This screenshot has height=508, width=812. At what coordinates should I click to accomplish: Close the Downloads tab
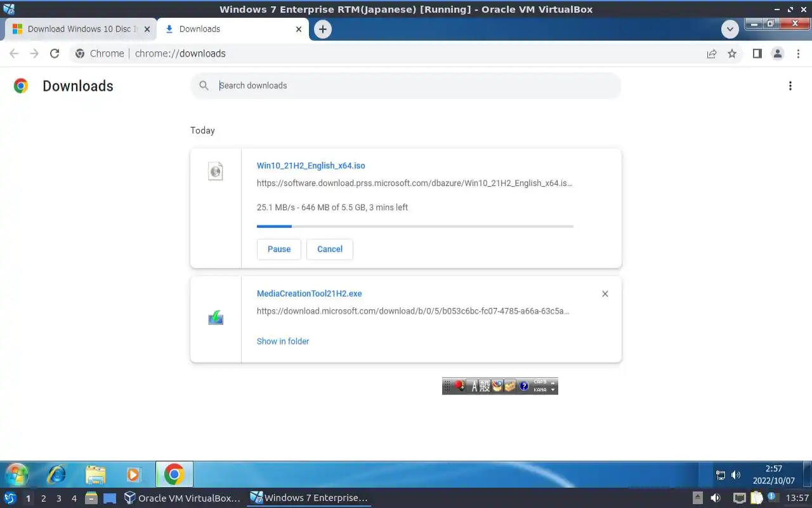coord(299,29)
